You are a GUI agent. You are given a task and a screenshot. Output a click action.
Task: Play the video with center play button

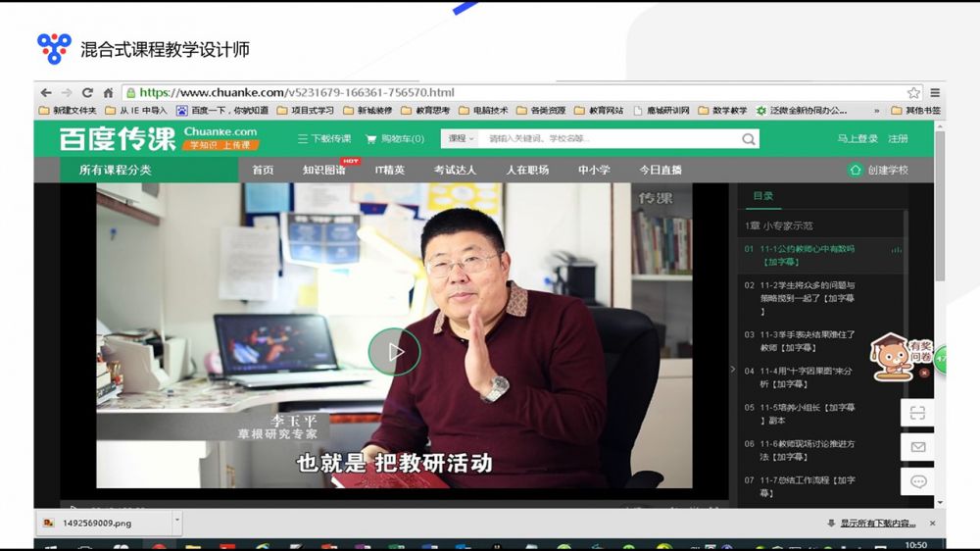(394, 351)
